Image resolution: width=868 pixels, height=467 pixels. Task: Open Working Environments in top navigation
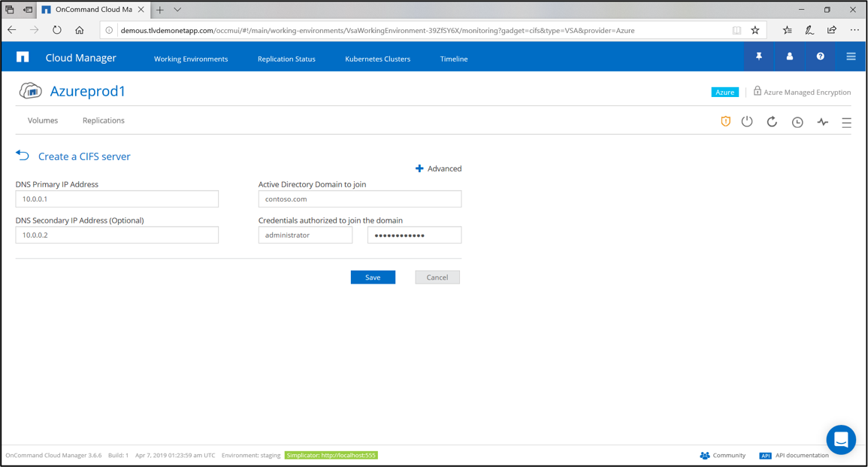(x=191, y=59)
